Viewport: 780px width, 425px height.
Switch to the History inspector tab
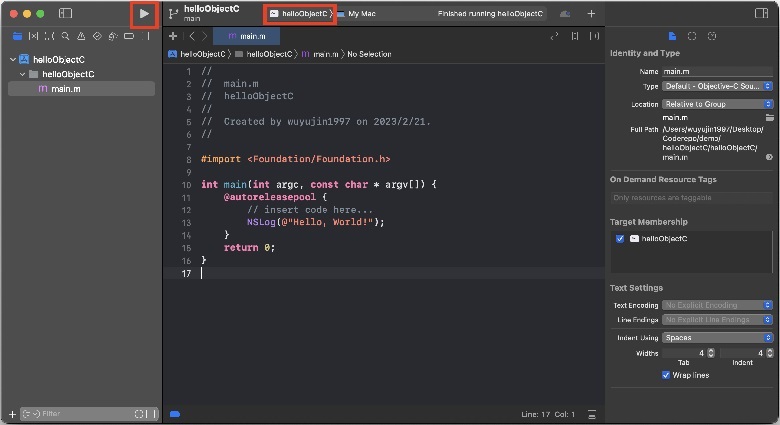[692, 36]
